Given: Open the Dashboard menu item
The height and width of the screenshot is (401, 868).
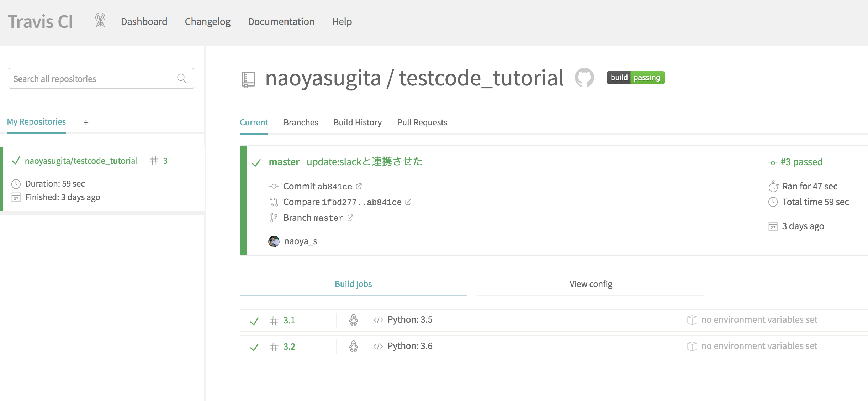Looking at the screenshot, I should pos(144,22).
